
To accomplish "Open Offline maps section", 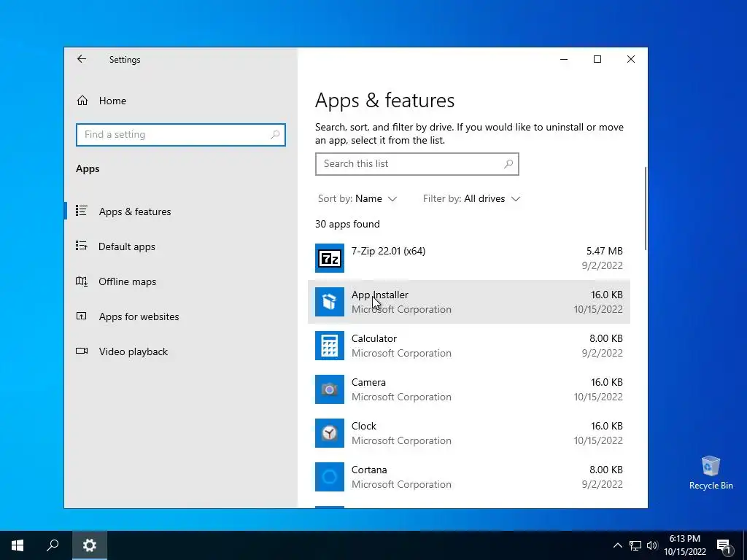I will pyautogui.click(x=127, y=281).
